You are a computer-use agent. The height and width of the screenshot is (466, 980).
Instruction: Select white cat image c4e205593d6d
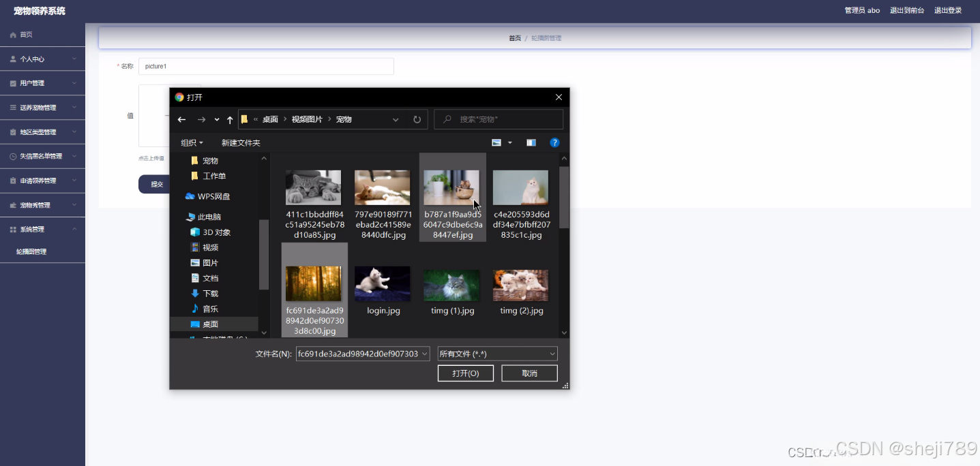(x=520, y=187)
